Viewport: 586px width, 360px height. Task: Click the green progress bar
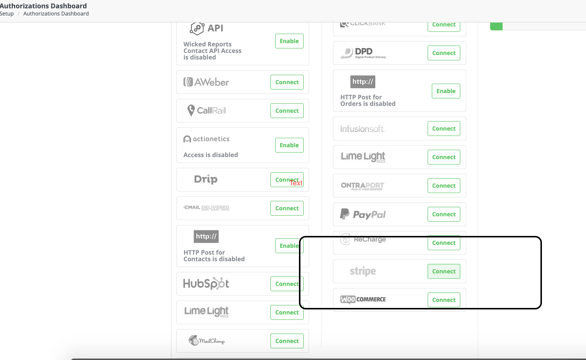496,26
